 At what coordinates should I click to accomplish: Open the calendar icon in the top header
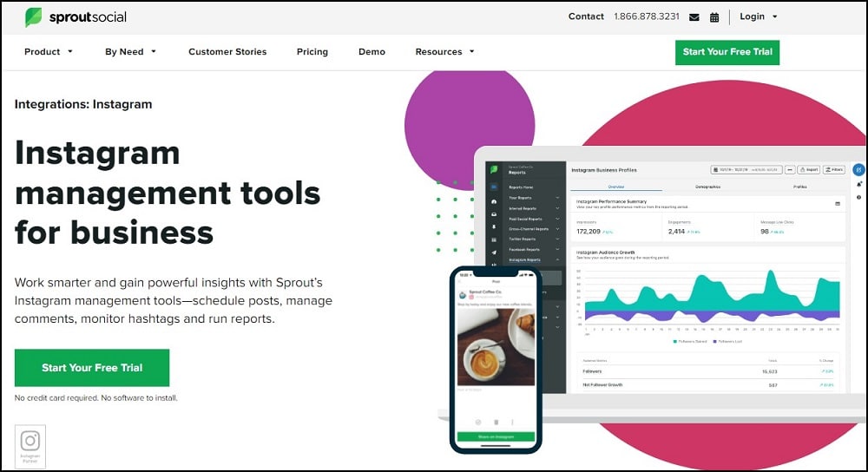tap(714, 17)
